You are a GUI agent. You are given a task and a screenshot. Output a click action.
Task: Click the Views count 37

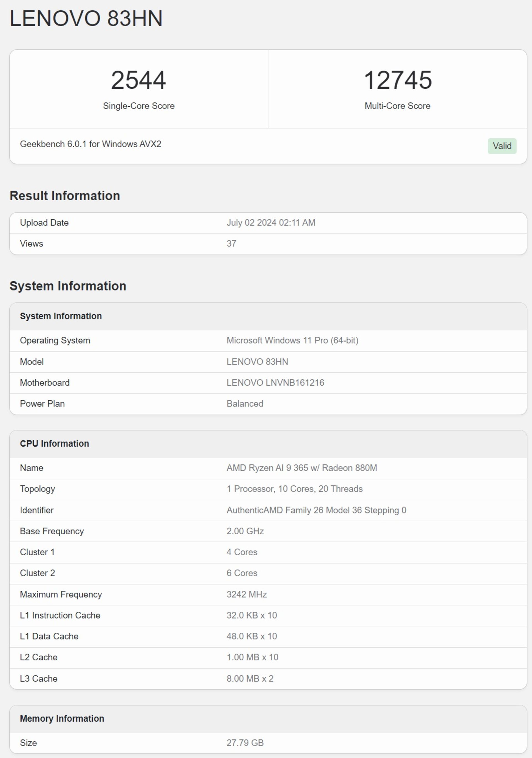click(x=231, y=244)
